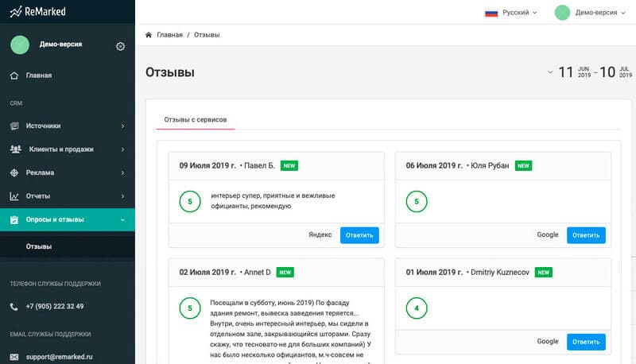636x364 pixels.
Task: Click the Главная home icon in sidebar
Action: pos(14,76)
